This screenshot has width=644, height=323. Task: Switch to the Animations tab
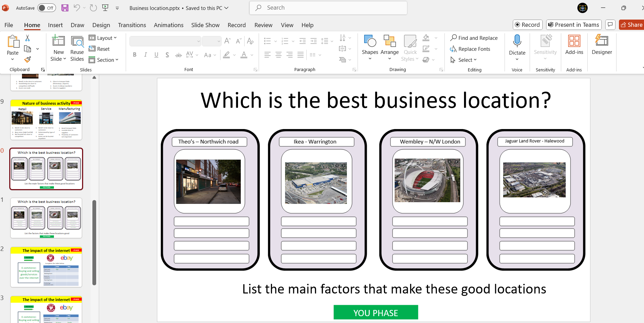tap(169, 25)
